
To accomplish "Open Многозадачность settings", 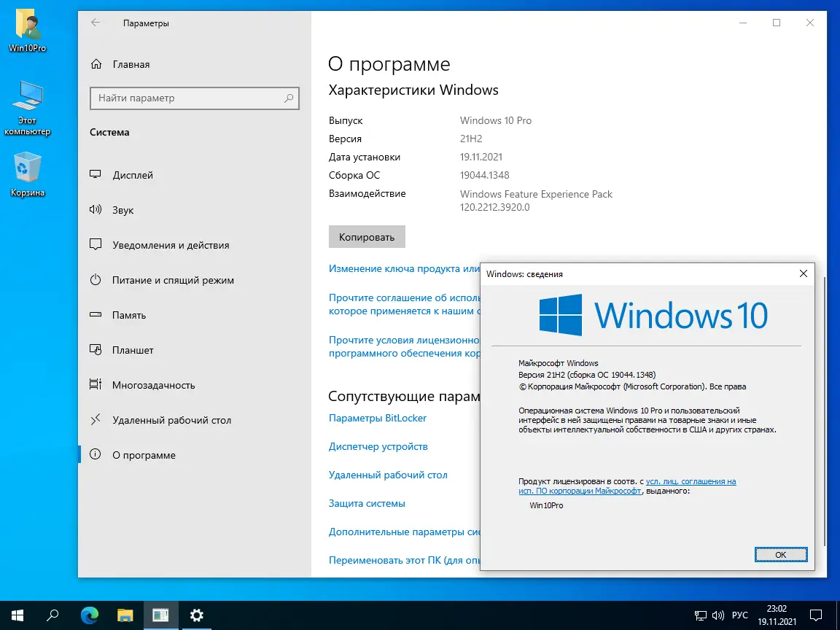I will 153,385.
